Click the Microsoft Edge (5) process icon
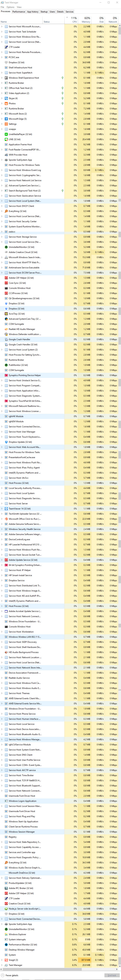 point(6,119)
